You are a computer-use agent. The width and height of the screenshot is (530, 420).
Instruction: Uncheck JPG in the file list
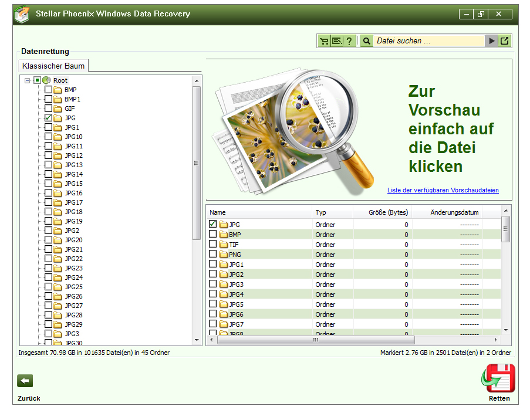pos(212,223)
